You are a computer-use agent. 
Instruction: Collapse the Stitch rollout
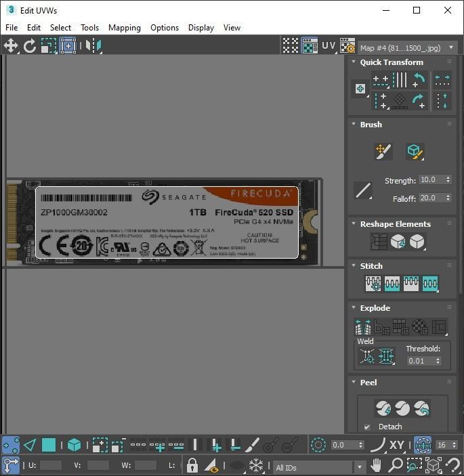[354, 265]
